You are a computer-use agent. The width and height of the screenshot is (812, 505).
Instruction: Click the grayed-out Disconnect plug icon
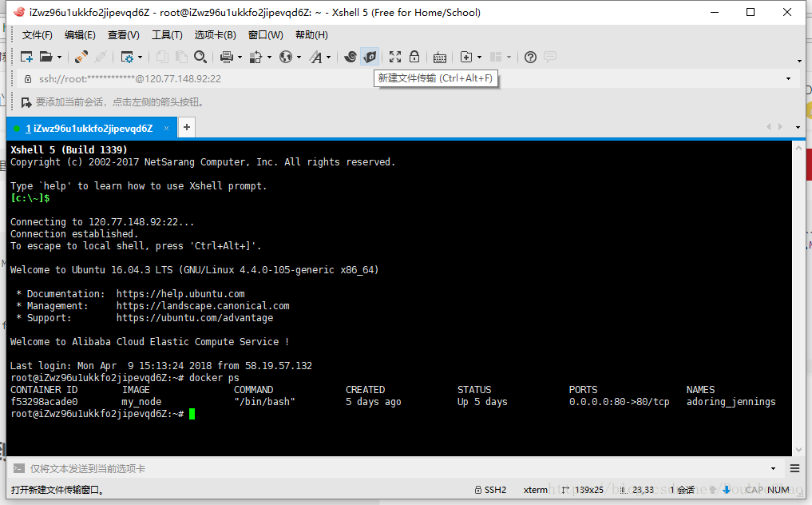[101, 57]
